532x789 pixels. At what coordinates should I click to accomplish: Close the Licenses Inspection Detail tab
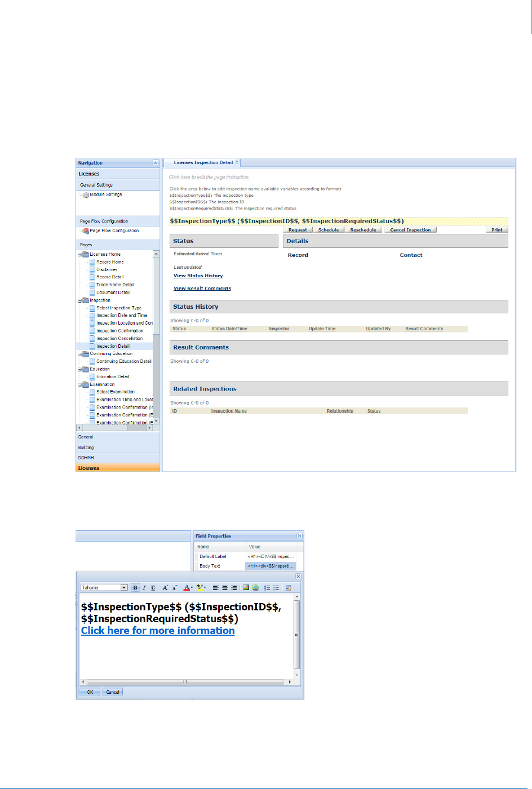click(237, 162)
